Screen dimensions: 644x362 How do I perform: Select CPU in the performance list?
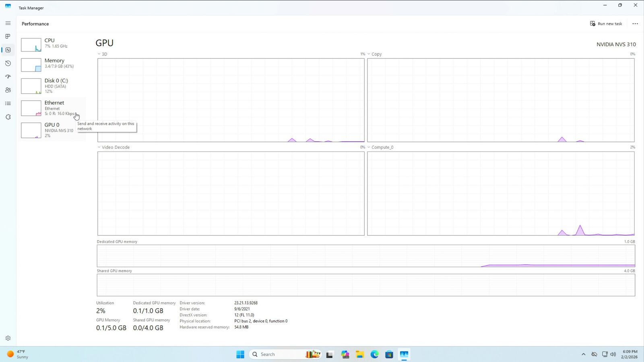click(x=52, y=43)
